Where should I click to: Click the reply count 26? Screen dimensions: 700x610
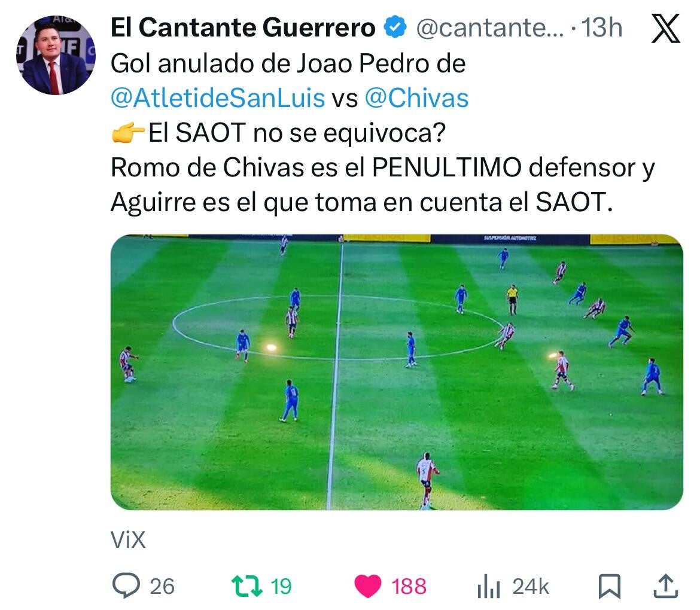pos(162,587)
